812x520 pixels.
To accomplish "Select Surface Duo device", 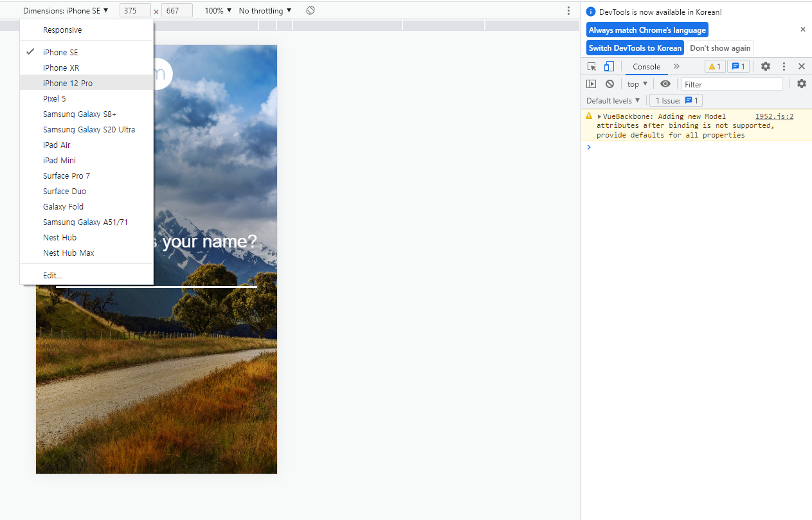I will 87,192.
